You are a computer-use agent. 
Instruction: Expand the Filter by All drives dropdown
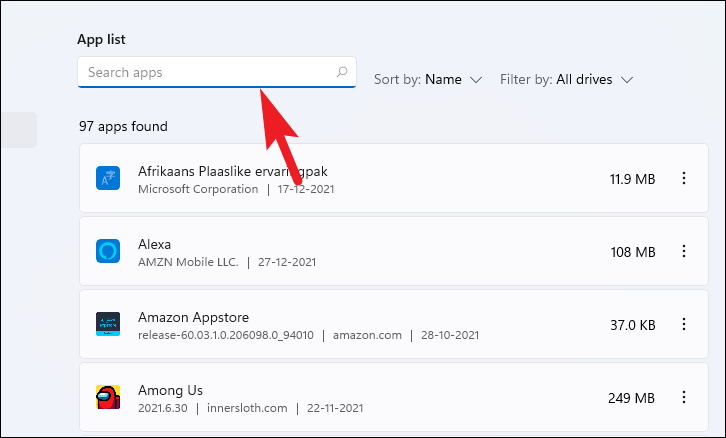(x=567, y=79)
